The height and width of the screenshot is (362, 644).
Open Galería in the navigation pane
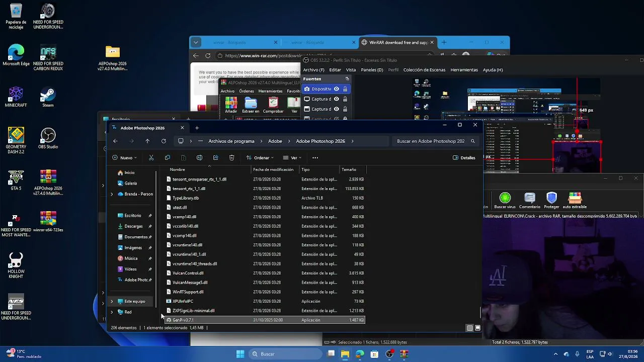pos(131,184)
